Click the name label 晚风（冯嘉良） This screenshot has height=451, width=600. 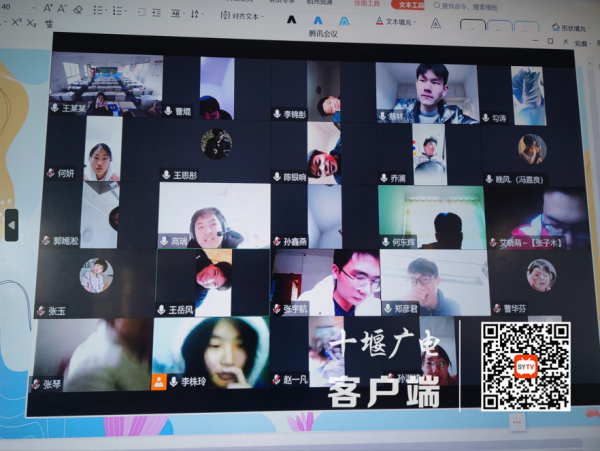tap(519, 179)
